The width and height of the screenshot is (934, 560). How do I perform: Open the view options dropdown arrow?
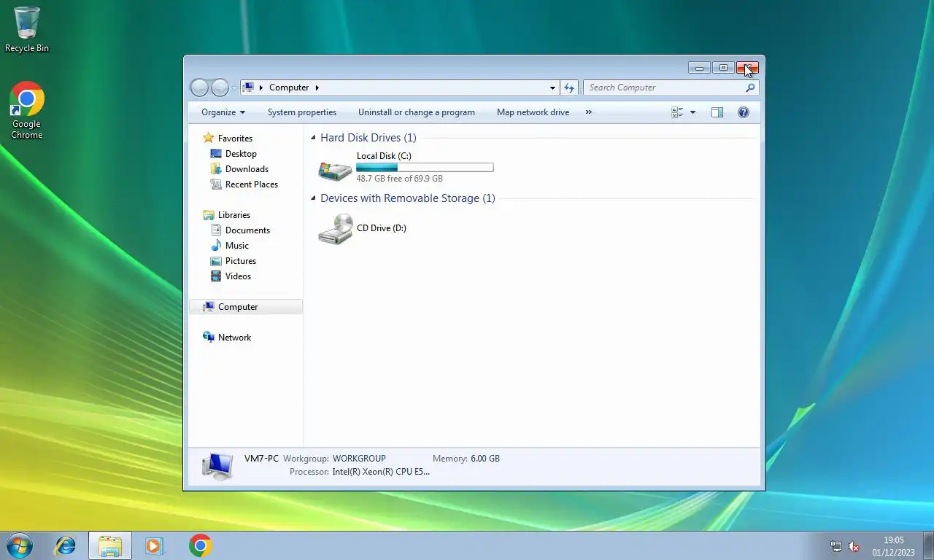point(692,112)
